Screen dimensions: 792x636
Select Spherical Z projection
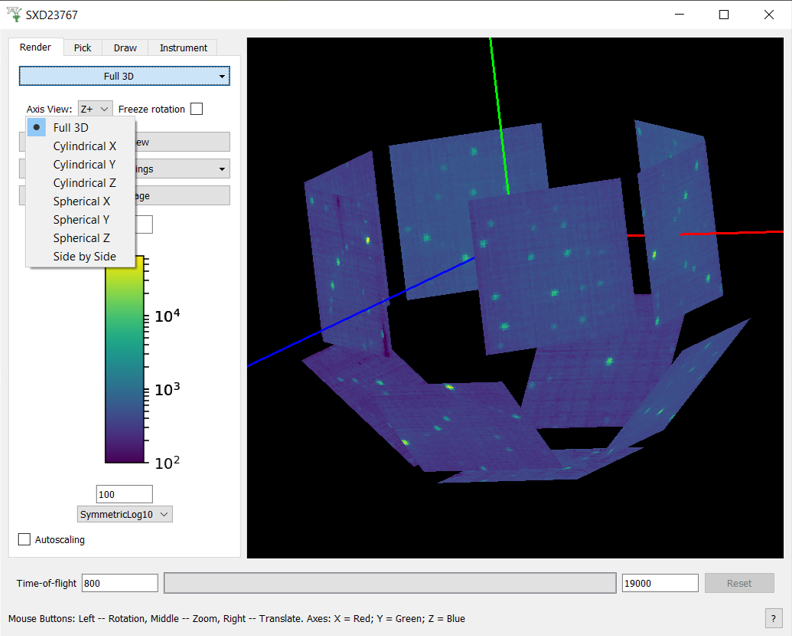81,238
